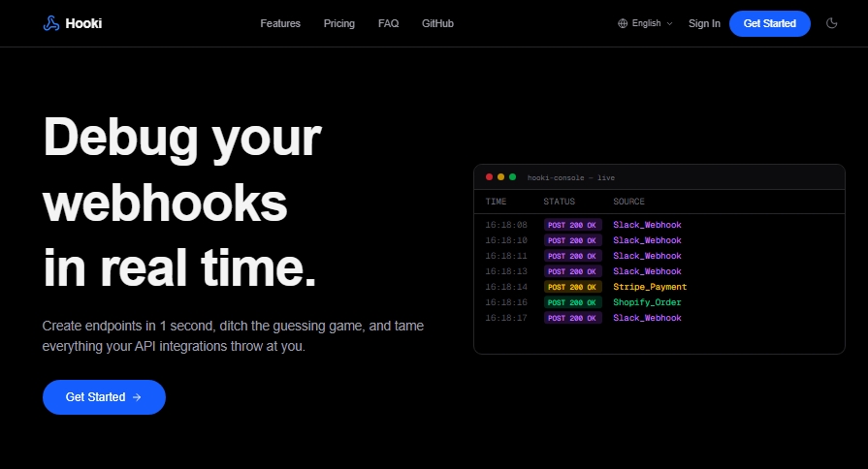868x469 pixels.
Task: Click Slack_Webhook entry at 16:18:17
Action: [x=647, y=318]
